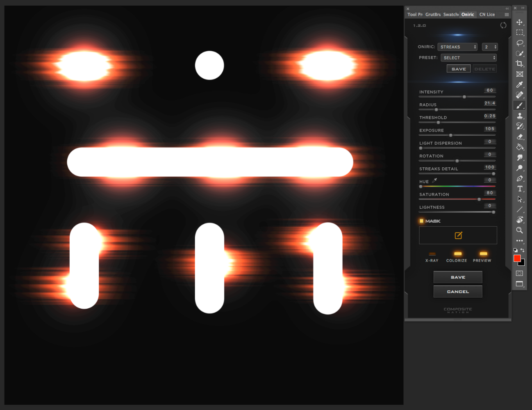The width and height of the screenshot is (532, 410).
Task: Open the Preset Select dropdown
Action: 469,58
